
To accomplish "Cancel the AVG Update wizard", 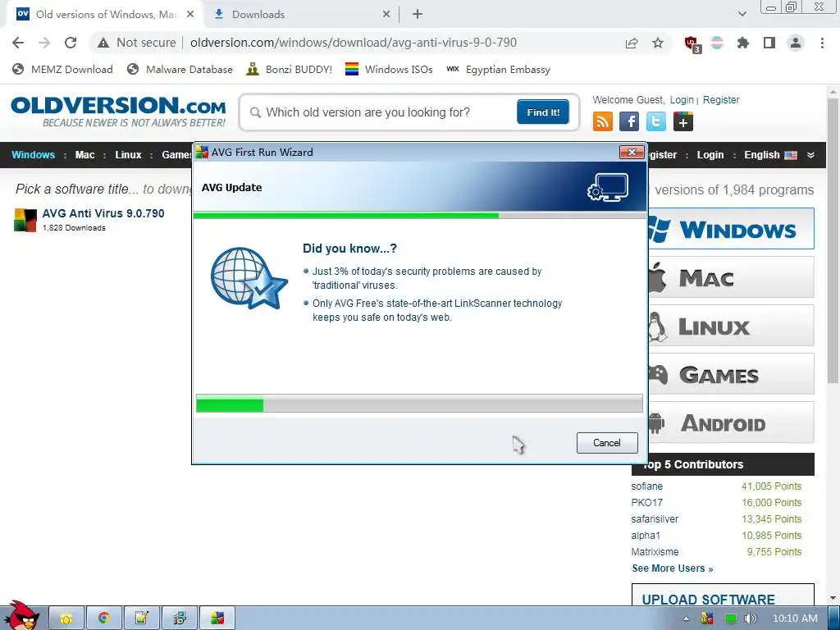I will 607,443.
